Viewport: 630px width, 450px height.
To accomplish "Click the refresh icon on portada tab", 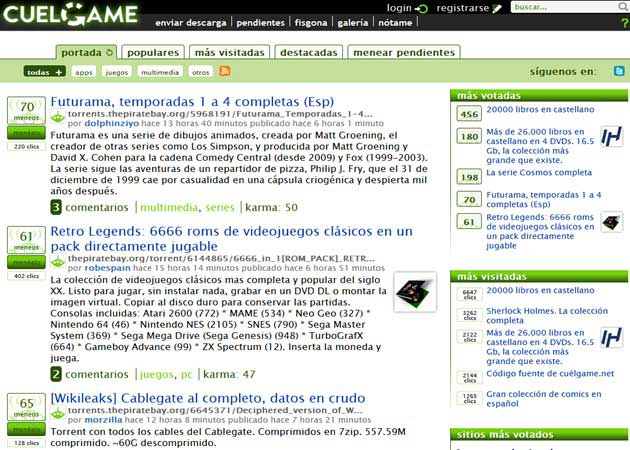I will pos(110,52).
